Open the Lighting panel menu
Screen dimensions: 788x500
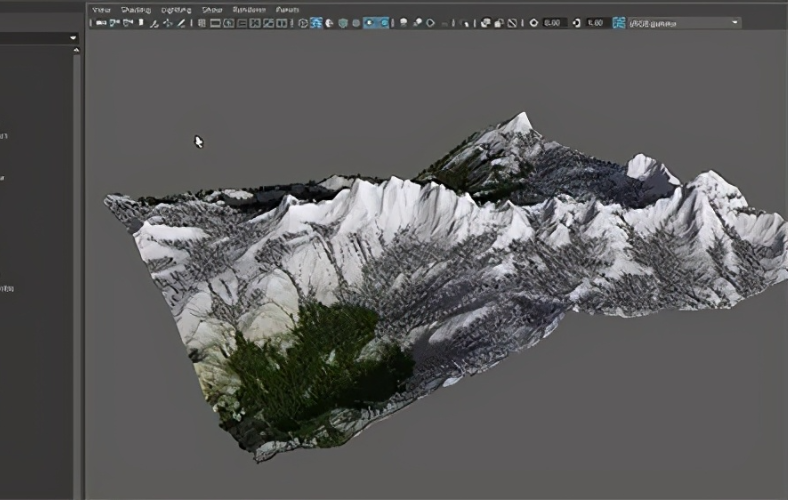pos(176,10)
